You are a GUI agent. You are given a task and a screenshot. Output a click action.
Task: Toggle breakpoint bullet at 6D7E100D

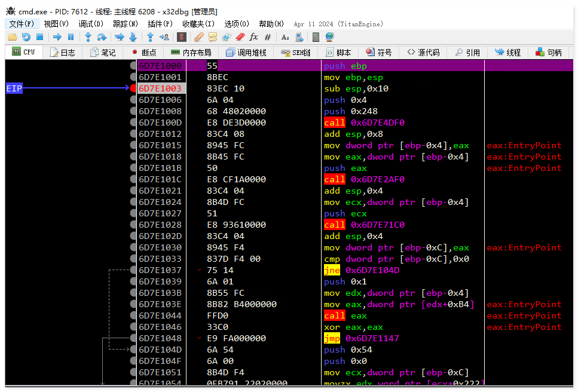pyautogui.click(x=133, y=122)
